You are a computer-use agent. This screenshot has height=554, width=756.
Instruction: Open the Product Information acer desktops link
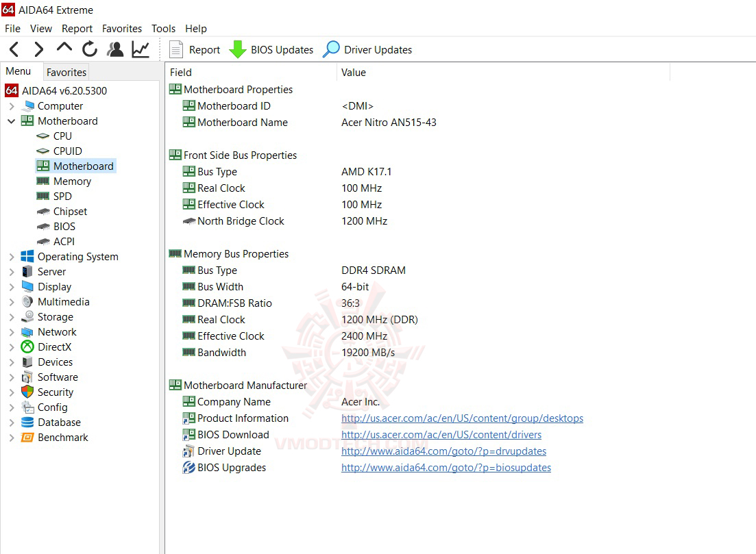tap(463, 418)
